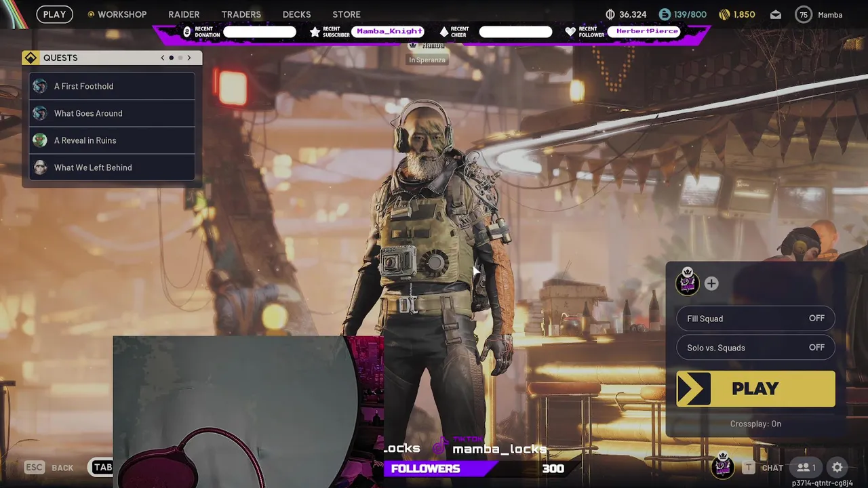
Task: Toggle Solo vs. Squads setting
Action: pos(755,348)
